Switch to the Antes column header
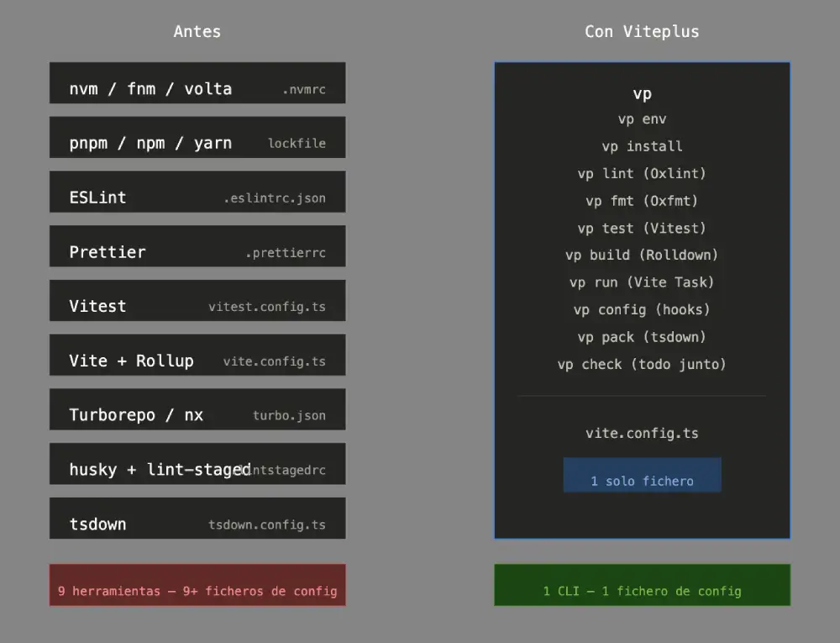840x643 pixels. click(x=197, y=31)
